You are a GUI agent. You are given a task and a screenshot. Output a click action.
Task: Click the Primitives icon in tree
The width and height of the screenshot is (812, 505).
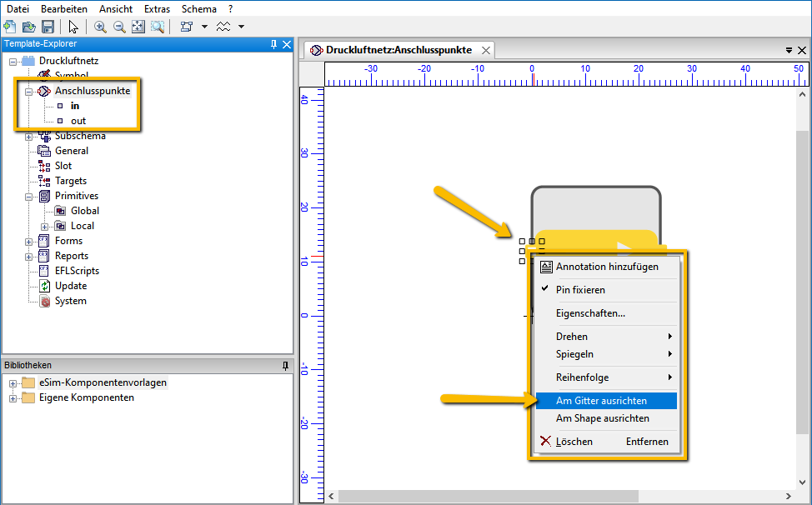pos(44,196)
